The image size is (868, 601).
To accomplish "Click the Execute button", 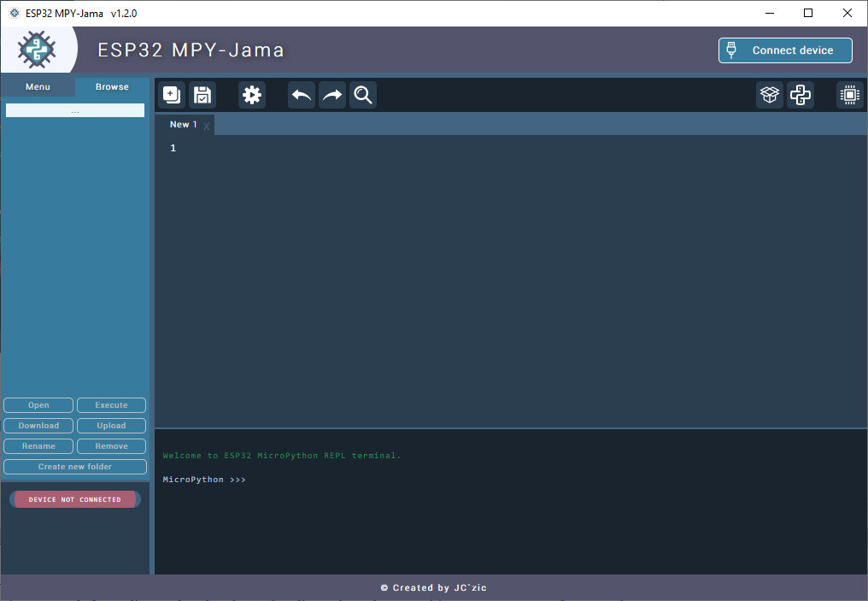I will (111, 405).
